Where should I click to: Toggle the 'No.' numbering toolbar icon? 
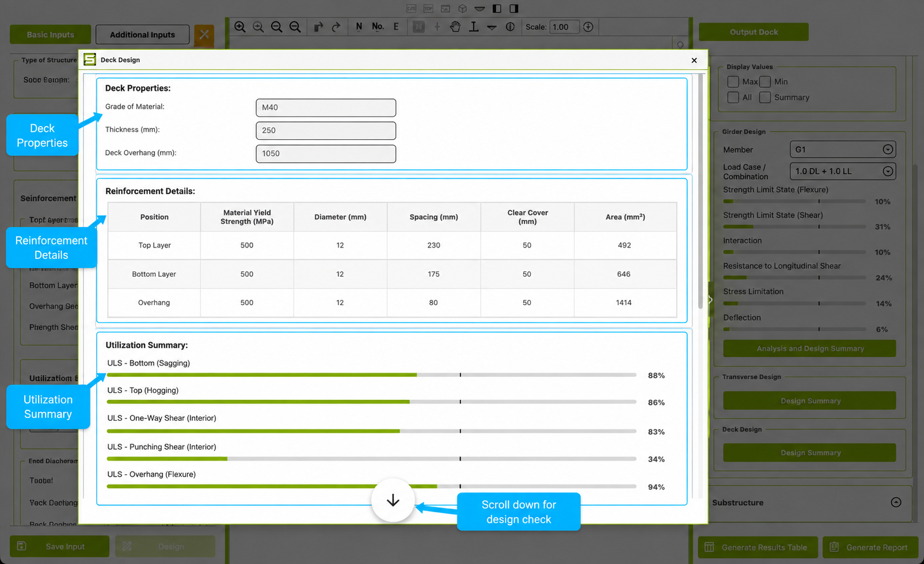[x=378, y=26]
